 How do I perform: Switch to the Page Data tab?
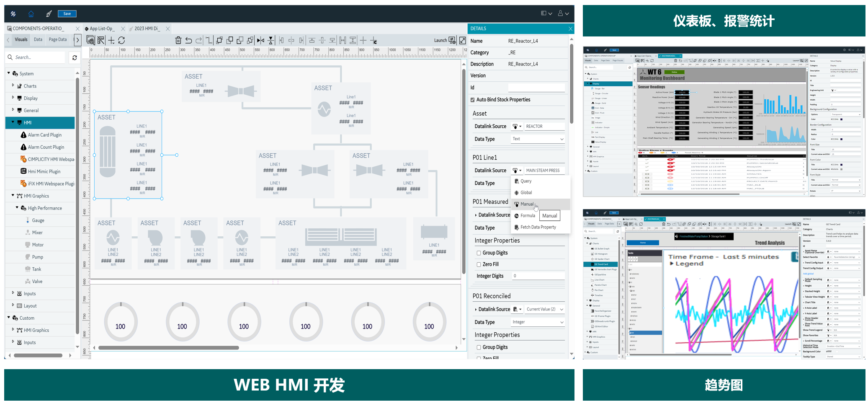point(58,40)
